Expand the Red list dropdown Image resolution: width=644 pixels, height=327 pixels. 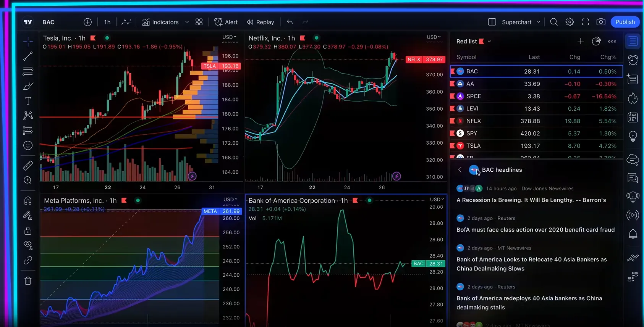(489, 42)
